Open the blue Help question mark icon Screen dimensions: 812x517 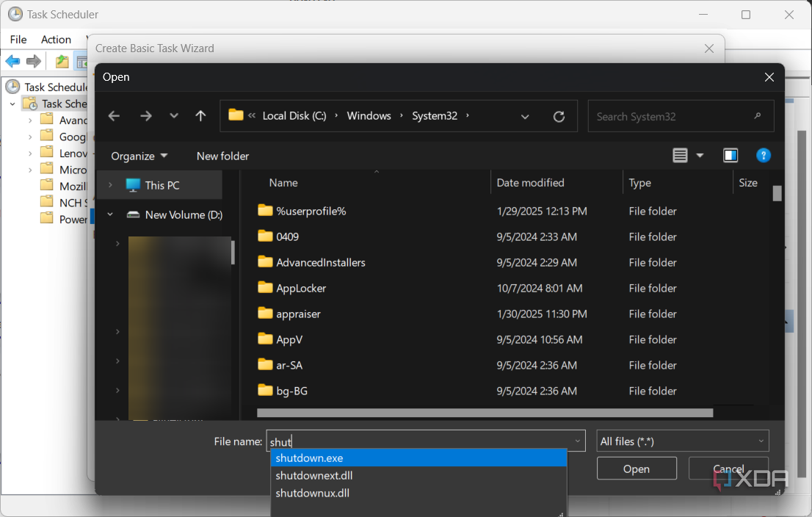[763, 155]
